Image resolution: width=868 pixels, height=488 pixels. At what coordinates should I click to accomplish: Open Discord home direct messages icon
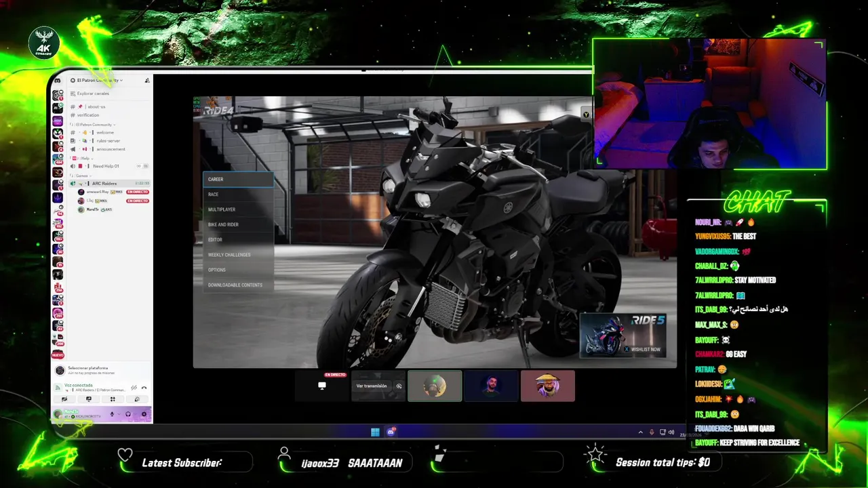coord(58,80)
